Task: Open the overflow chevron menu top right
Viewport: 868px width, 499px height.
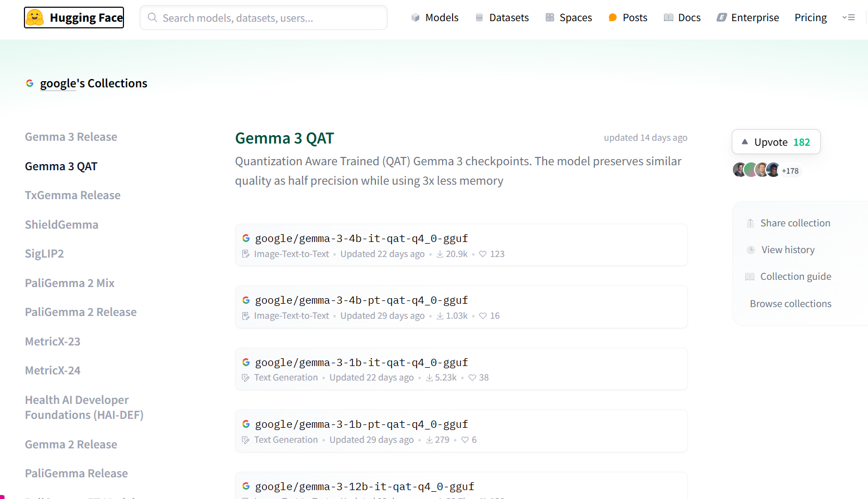Action: (x=849, y=17)
